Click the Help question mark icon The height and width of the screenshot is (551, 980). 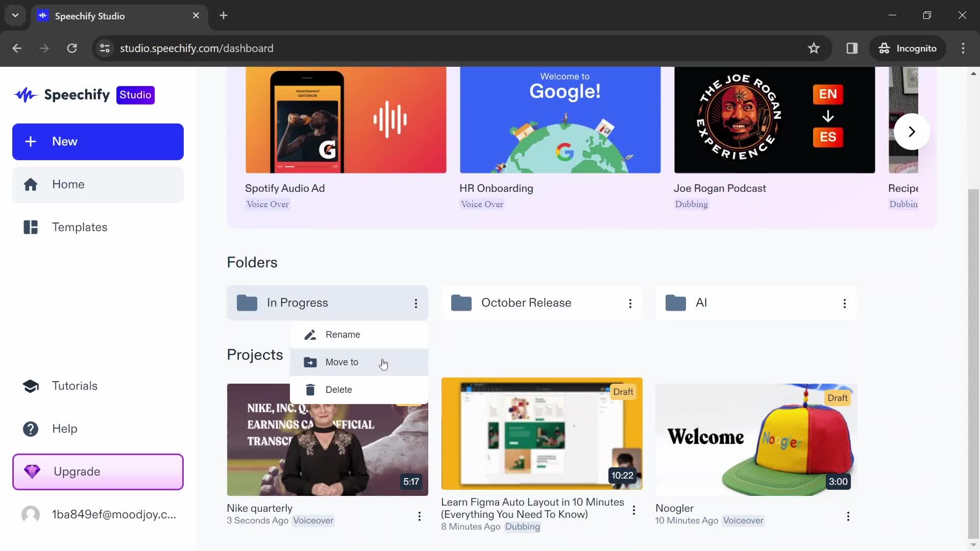[31, 429]
